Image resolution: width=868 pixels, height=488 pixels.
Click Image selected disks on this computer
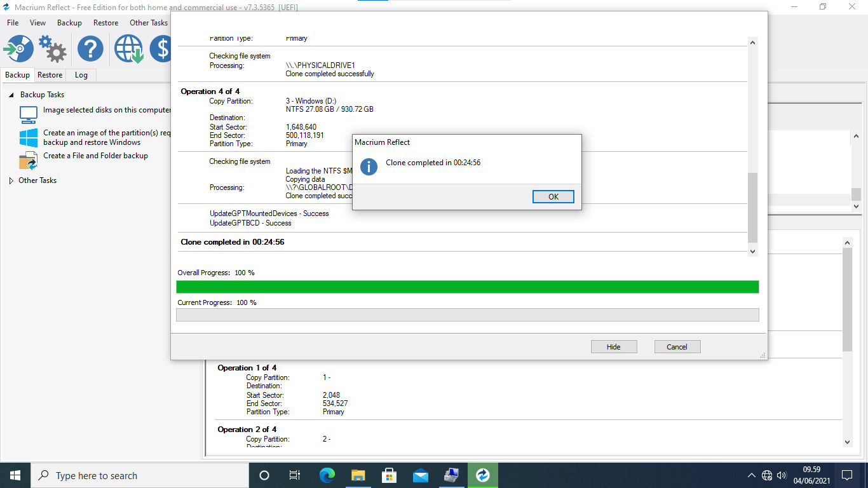(x=107, y=110)
